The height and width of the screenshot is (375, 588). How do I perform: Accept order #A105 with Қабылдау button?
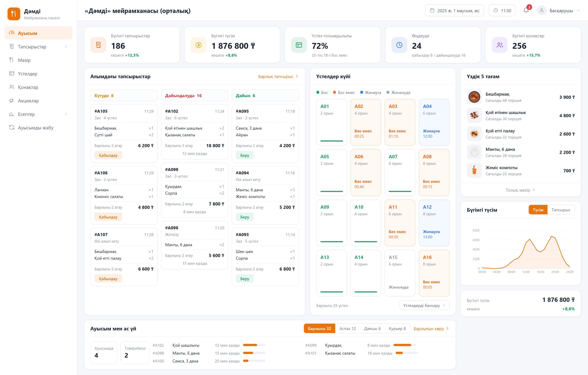tap(108, 155)
